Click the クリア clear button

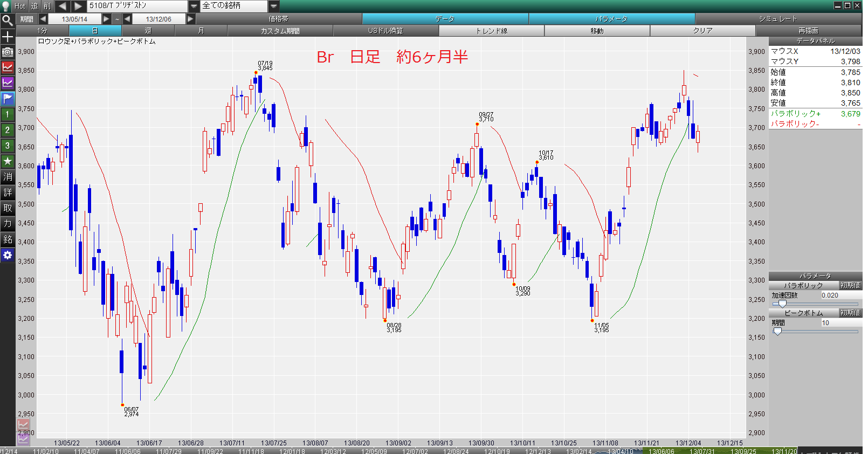click(x=702, y=31)
